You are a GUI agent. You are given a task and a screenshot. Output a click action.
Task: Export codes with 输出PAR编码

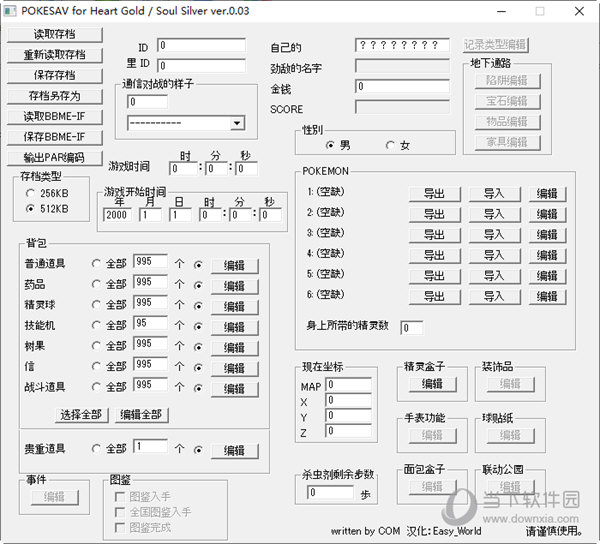pyautogui.click(x=55, y=158)
